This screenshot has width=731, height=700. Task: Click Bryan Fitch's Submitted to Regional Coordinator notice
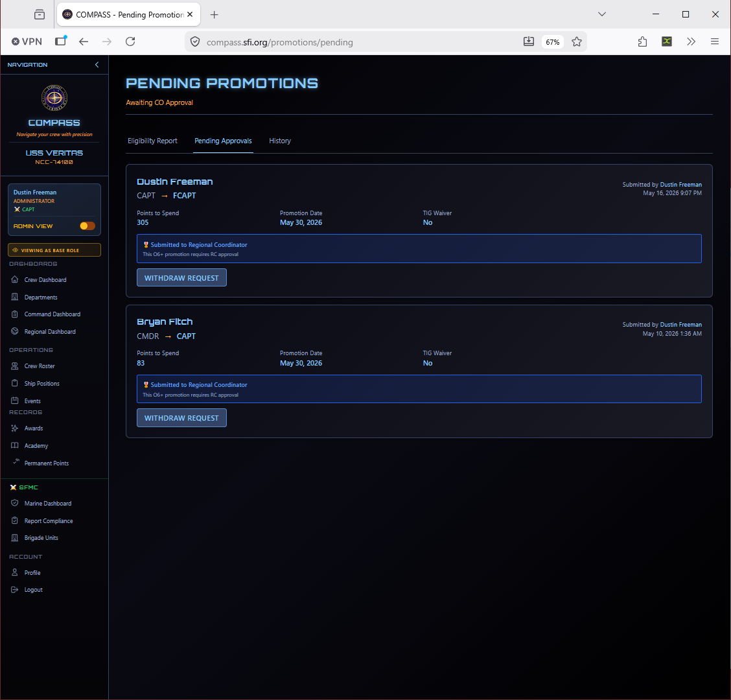(419, 389)
